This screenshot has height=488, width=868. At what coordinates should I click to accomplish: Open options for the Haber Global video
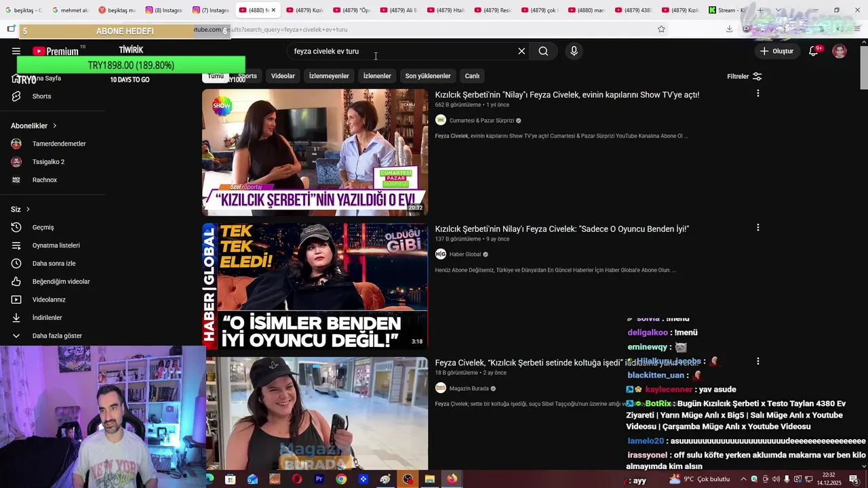pos(757,228)
